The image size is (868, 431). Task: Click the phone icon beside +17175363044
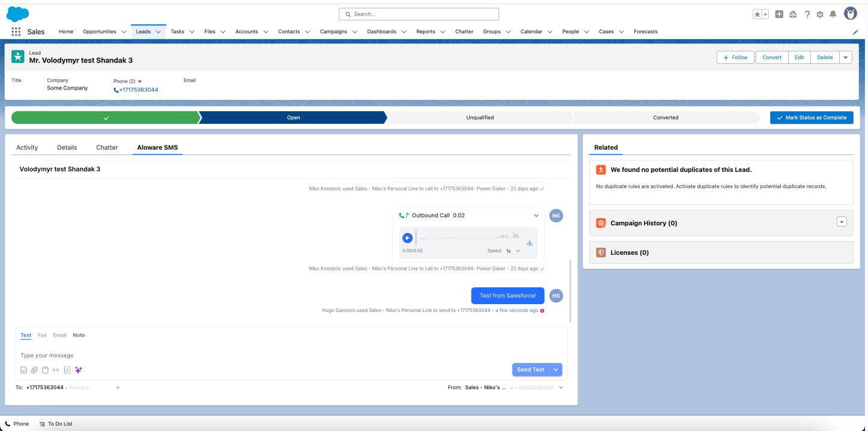[x=116, y=90]
